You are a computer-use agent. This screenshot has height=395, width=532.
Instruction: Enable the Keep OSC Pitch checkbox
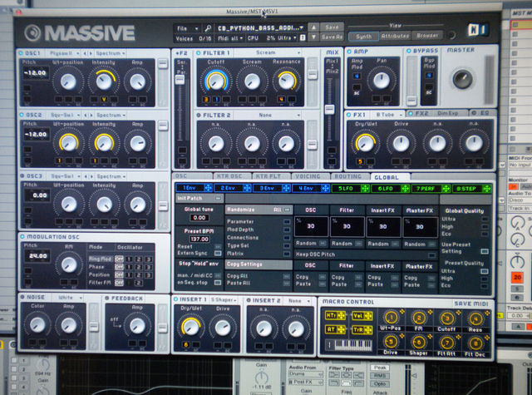click(x=431, y=254)
